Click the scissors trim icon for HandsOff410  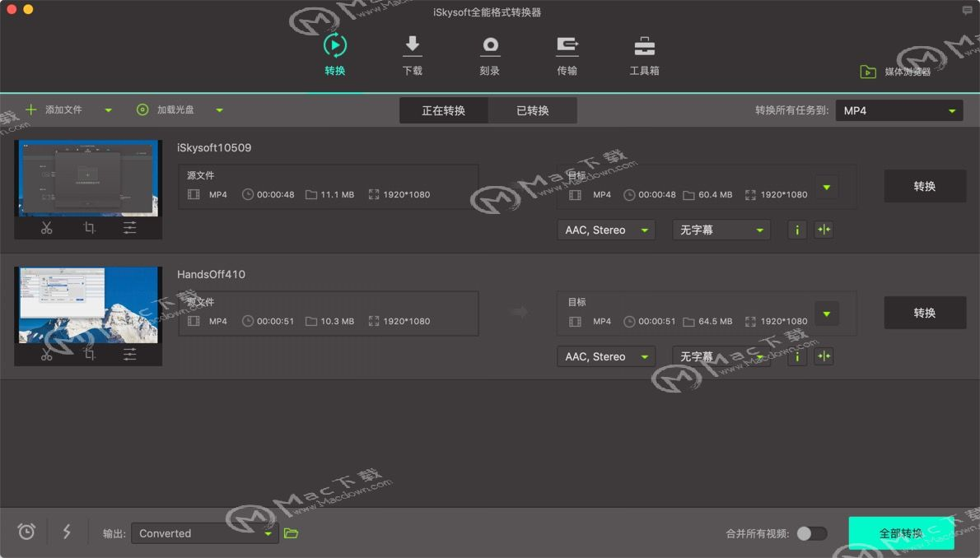pyautogui.click(x=47, y=355)
